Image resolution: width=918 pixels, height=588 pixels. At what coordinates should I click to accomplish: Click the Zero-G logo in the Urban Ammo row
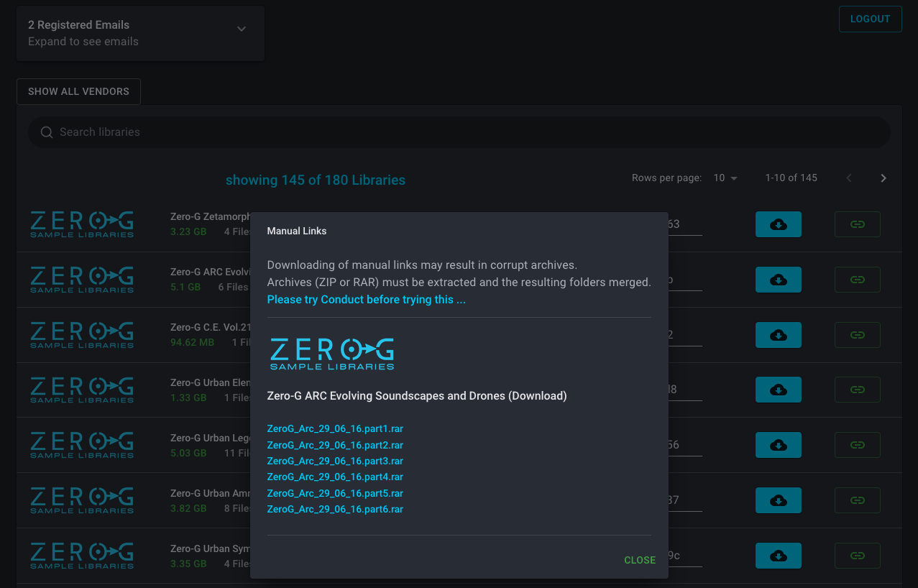(x=82, y=500)
